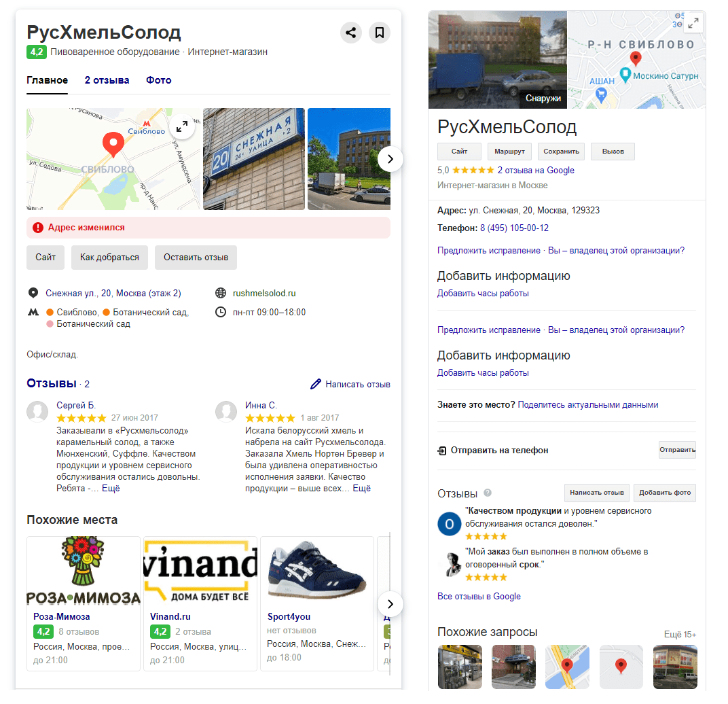Click the share icon next to РусХмельСолод
The height and width of the screenshot is (704, 728).
tap(351, 33)
